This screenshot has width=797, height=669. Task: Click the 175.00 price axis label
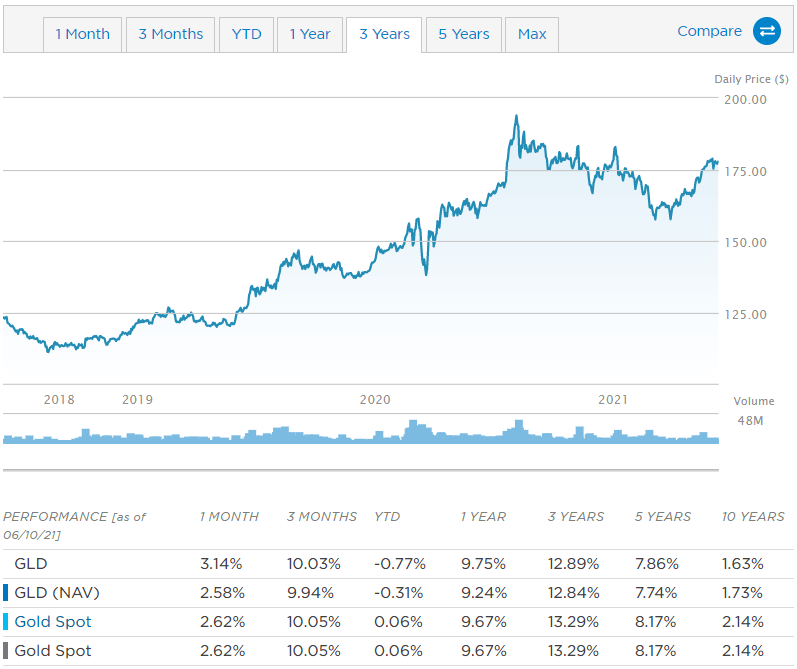pyautogui.click(x=745, y=172)
